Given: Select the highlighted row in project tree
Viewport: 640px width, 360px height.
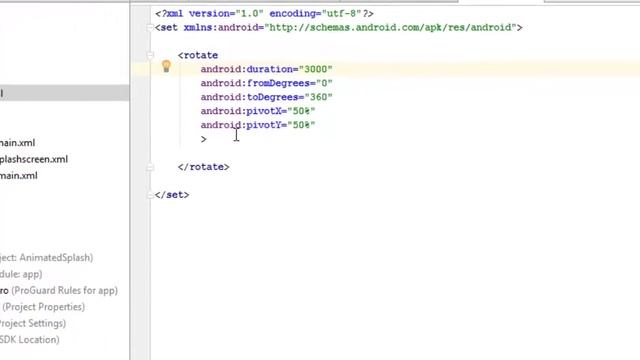Looking at the screenshot, I should (64, 93).
